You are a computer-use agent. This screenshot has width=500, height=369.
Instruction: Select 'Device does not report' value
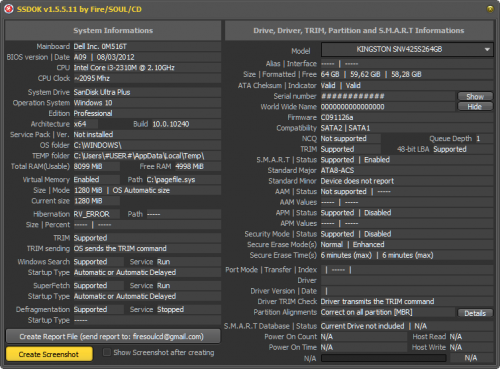point(357,181)
